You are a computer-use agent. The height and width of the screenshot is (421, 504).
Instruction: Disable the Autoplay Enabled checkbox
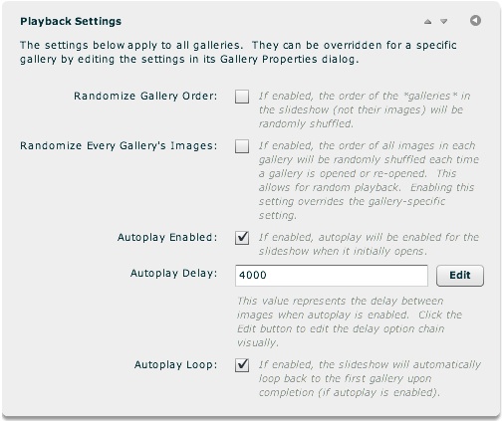242,238
